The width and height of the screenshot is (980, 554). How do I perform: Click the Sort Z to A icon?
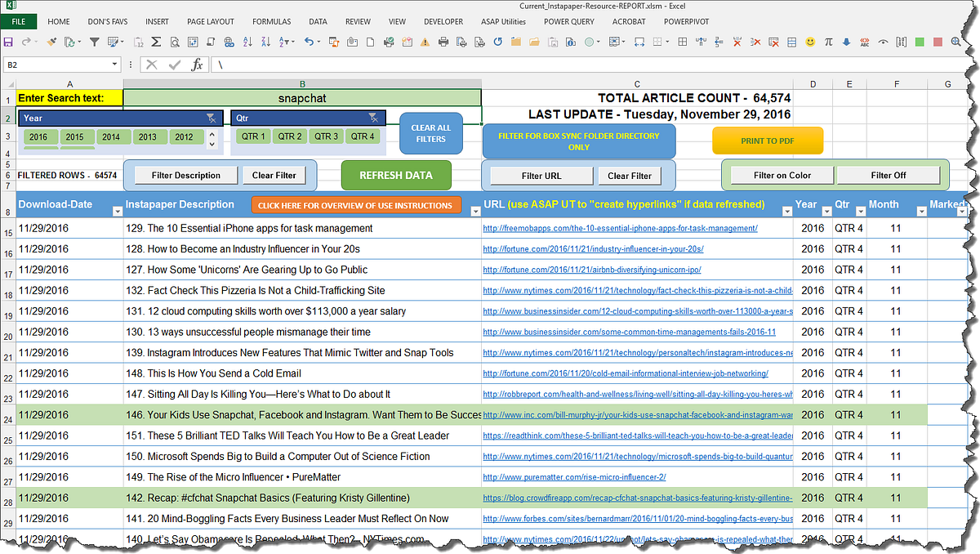pos(266,42)
